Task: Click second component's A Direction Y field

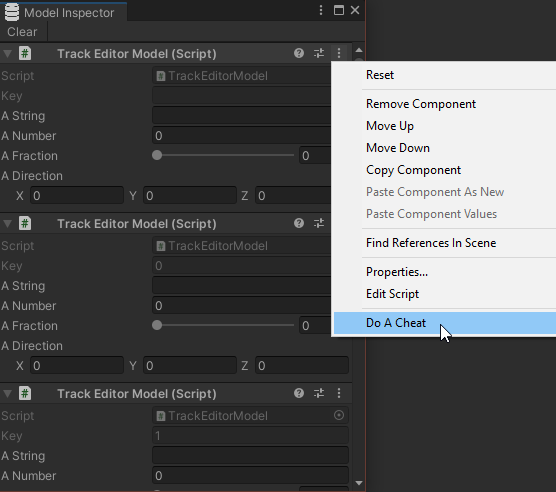Action: (x=190, y=365)
